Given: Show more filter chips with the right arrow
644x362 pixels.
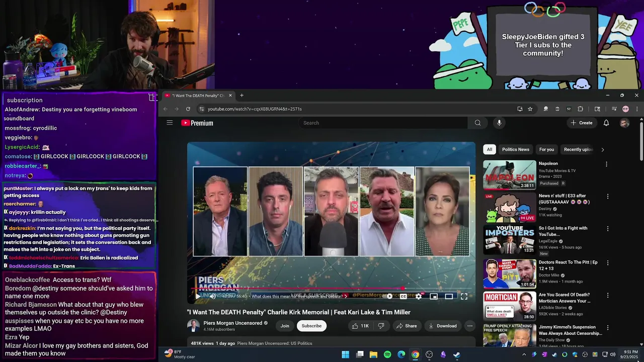Looking at the screenshot, I should click(x=603, y=149).
